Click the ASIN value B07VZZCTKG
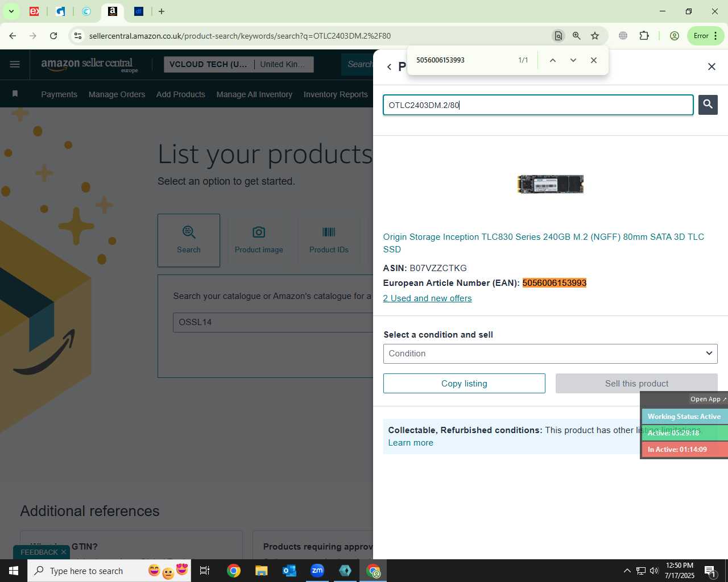728x582 pixels. (438, 268)
